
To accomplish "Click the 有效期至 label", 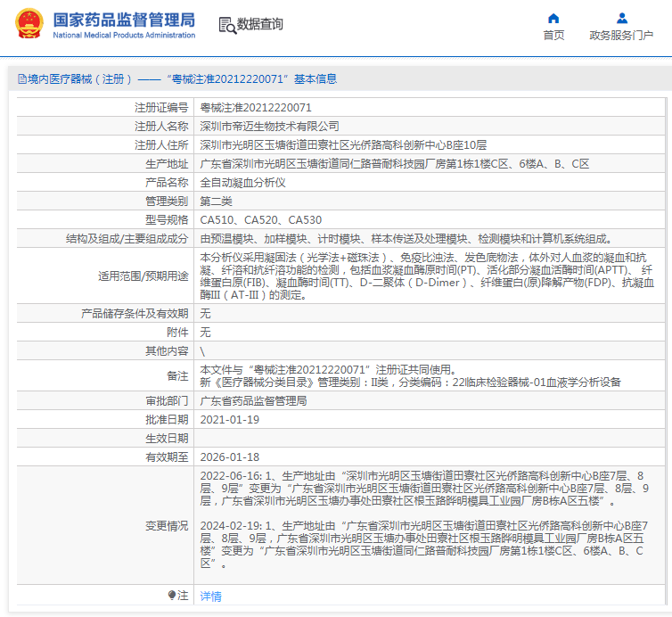I will point(167,457).
